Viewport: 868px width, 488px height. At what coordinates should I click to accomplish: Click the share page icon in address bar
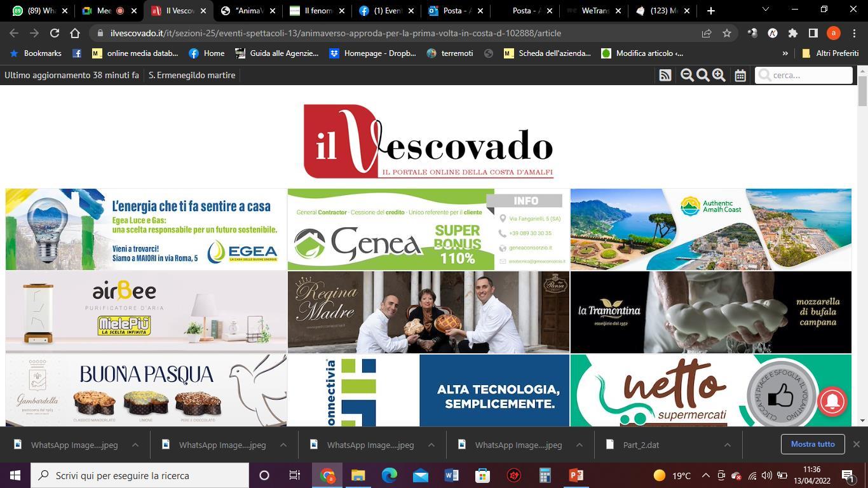707,33
